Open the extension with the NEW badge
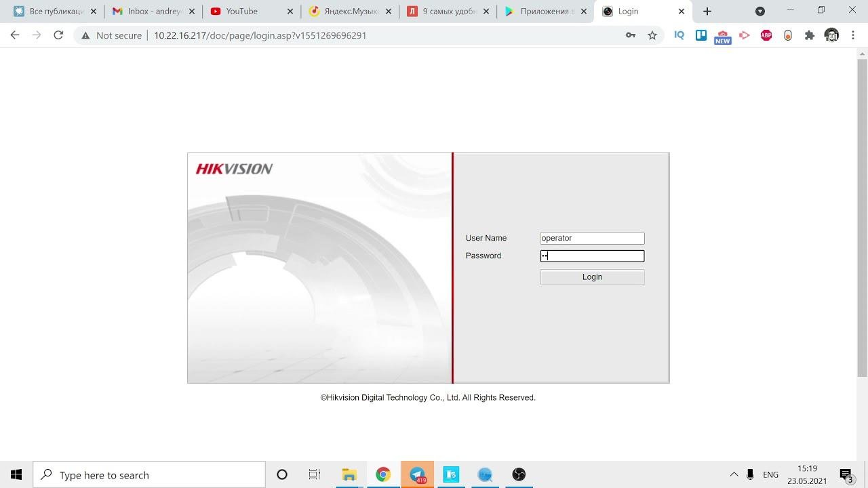 [x=723, y=37]
